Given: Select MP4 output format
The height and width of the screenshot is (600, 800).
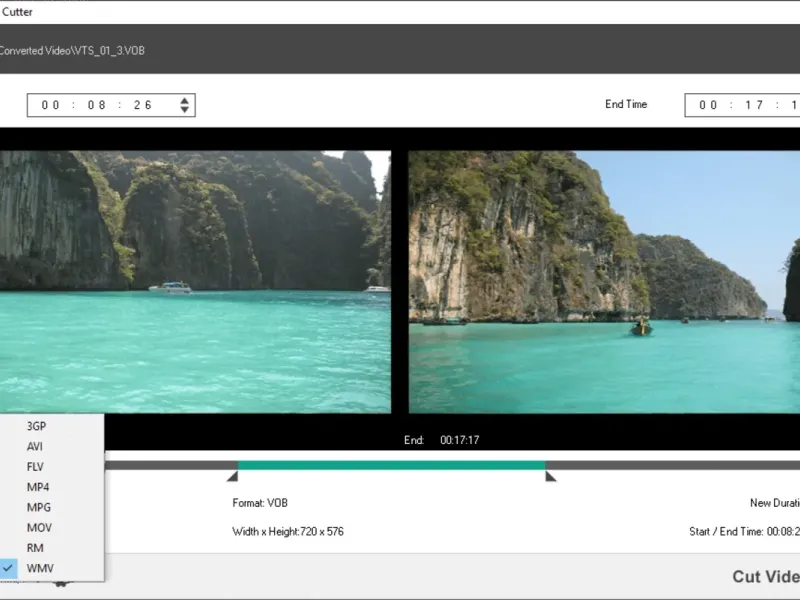Looking at the screenshot, I should point(38,487).
